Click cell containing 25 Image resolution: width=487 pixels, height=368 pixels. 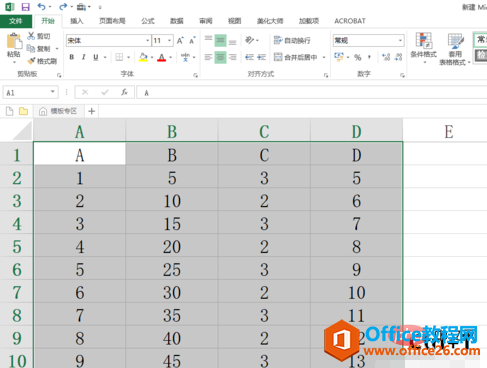click(x=172, y=269)
